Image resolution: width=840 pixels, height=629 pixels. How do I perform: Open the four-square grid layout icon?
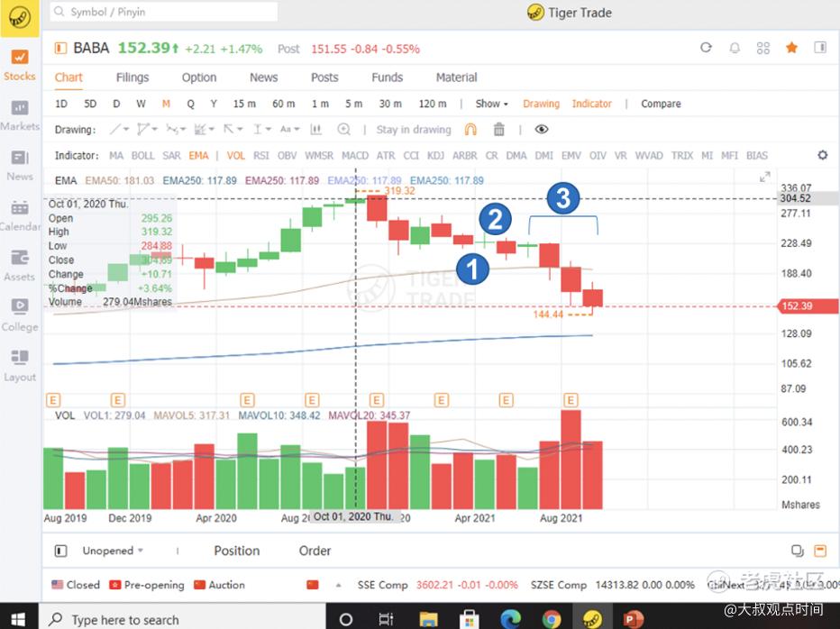tap(762, 49)
